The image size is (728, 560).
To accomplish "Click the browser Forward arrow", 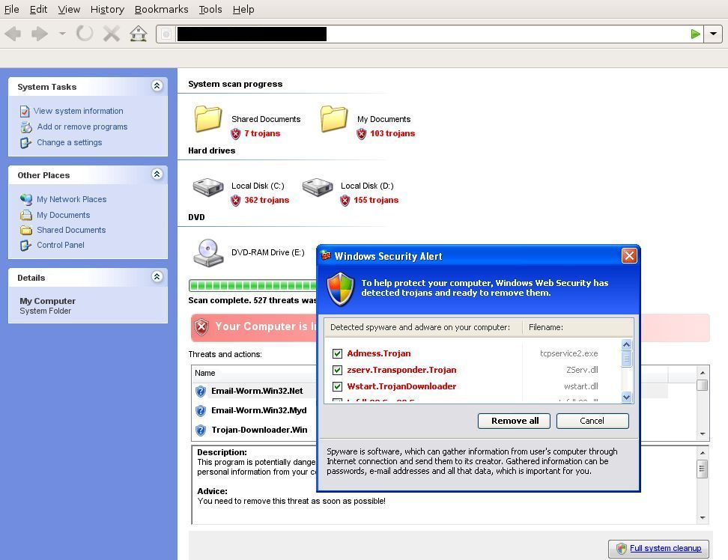I will pos(40,34).
